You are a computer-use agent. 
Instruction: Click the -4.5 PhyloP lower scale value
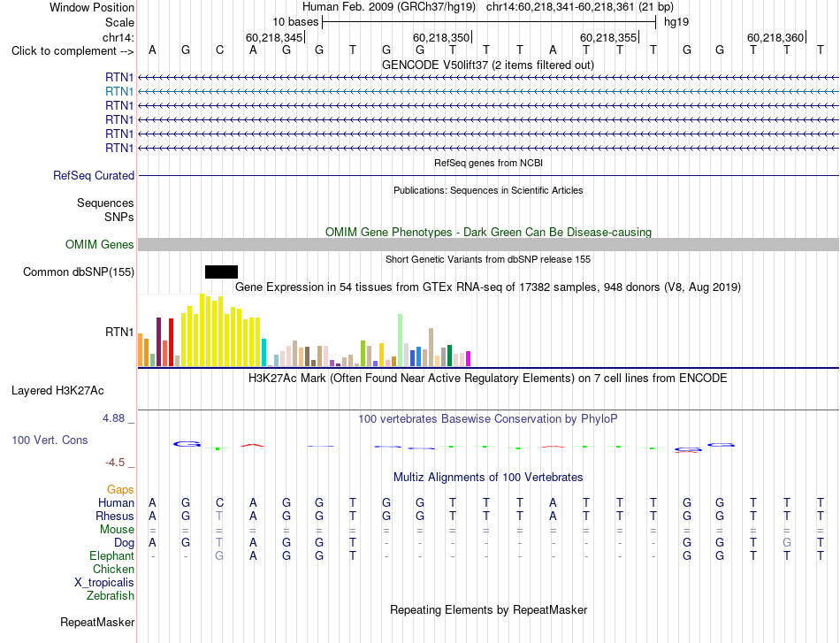pos(115,462)
